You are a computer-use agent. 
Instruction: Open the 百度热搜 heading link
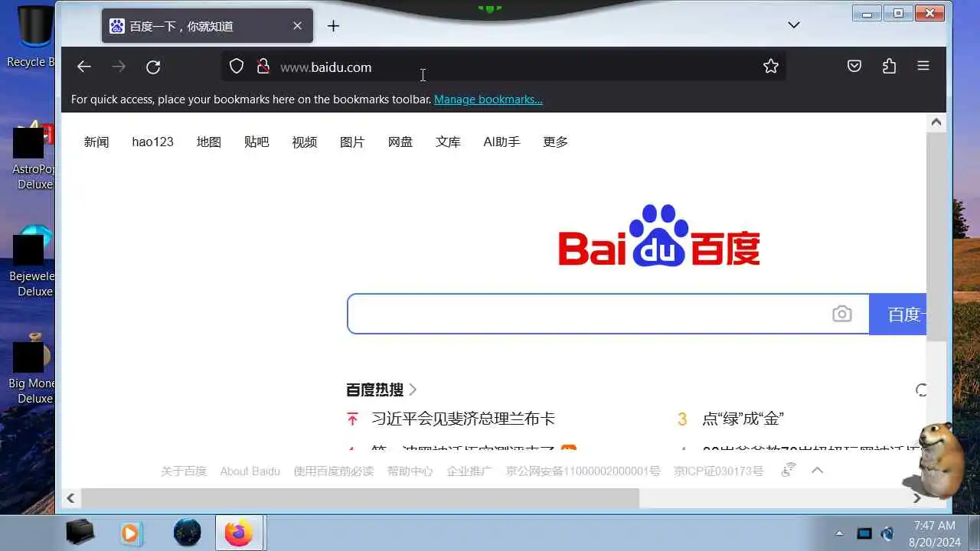(374, 390)
